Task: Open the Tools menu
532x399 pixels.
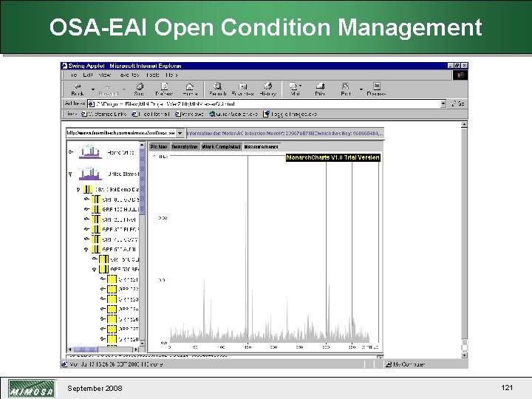Action: click(x=153, y=75)
